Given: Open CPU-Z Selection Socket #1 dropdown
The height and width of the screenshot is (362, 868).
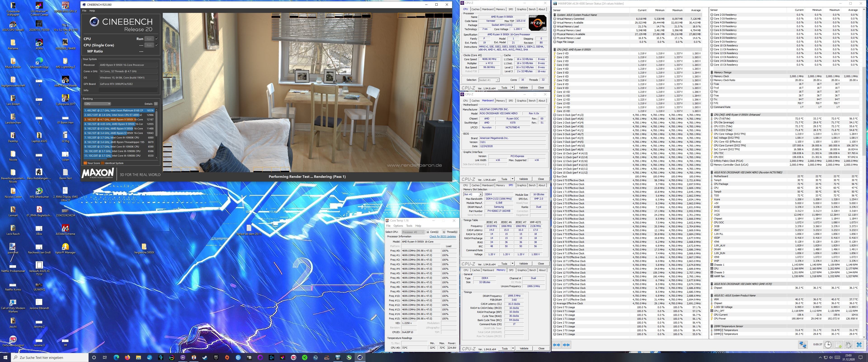Looking at the screenshot, I should pyautogui.click(x=488, y=80).
